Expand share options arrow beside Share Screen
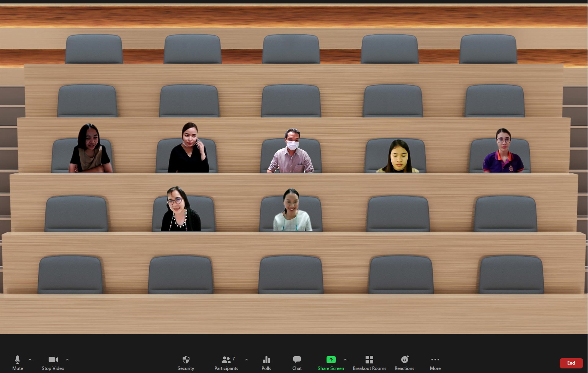This screenshot has width=588, height=373. click(x=345, y=360)
